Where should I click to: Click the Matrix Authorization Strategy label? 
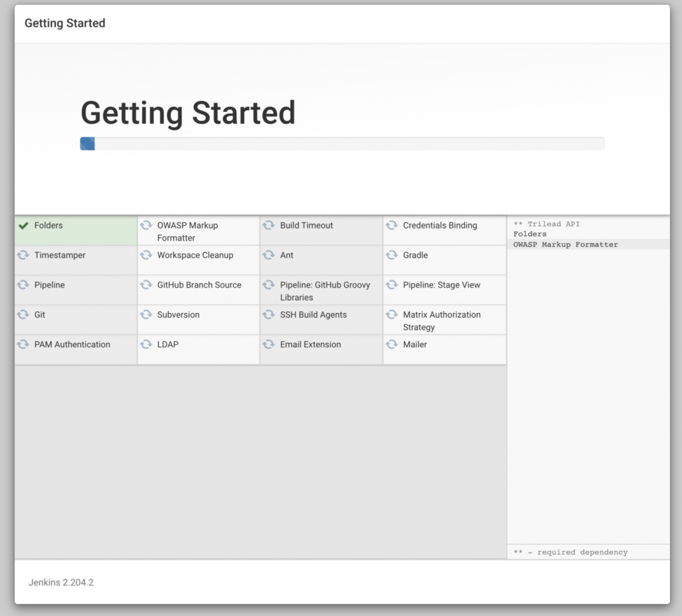pyautogui.click(x=442, y=320)
